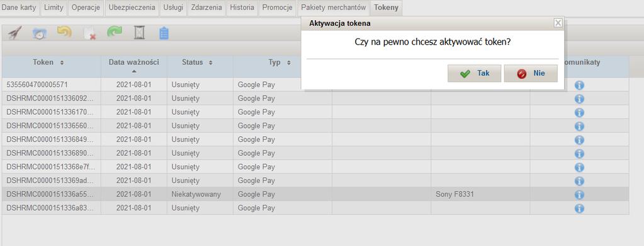Viewport: 644px width, 246px height.
Task: Open info icon for DSHRMC00001513368e7f row
Action: pyautogui.click(x=579, y=167)
